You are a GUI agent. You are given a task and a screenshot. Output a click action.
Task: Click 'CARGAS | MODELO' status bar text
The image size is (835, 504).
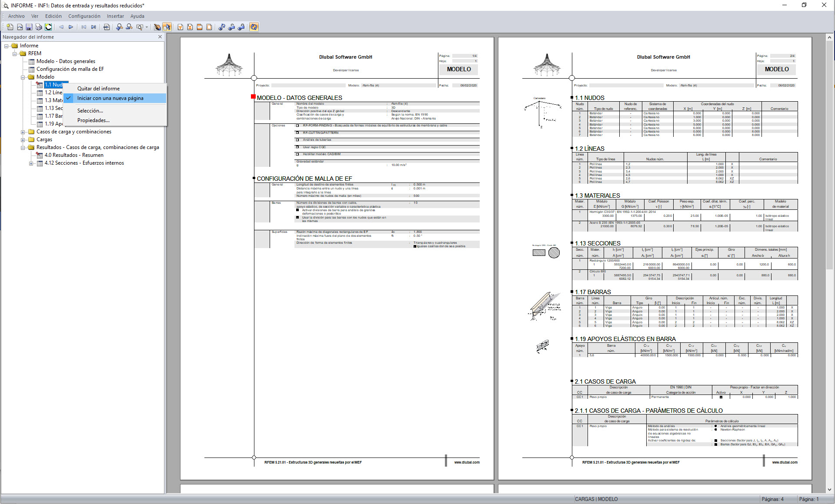point(596,499)
